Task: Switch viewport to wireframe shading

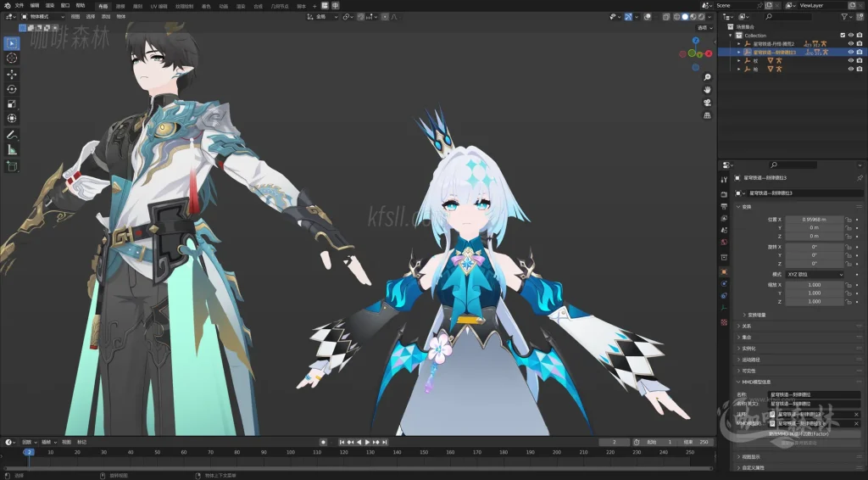Action: coord(676,17)
